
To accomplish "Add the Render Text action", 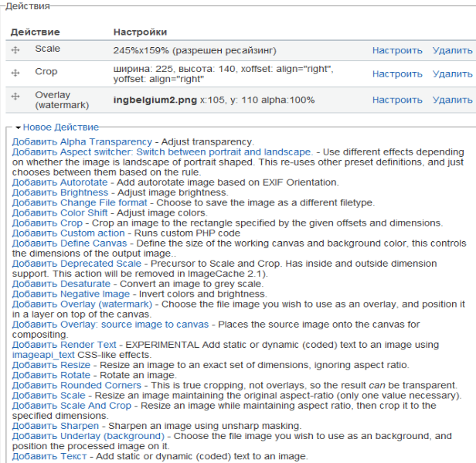I will [x=64, y=345].
